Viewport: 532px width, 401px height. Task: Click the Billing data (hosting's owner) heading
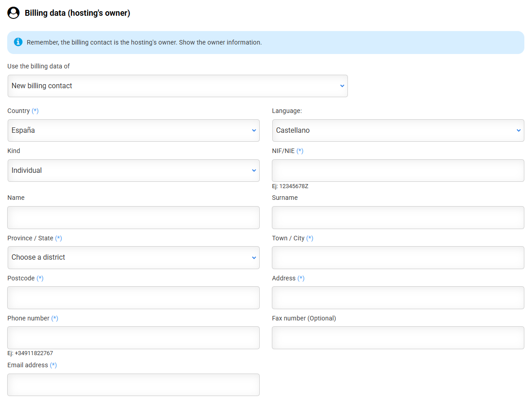[77, 13]
